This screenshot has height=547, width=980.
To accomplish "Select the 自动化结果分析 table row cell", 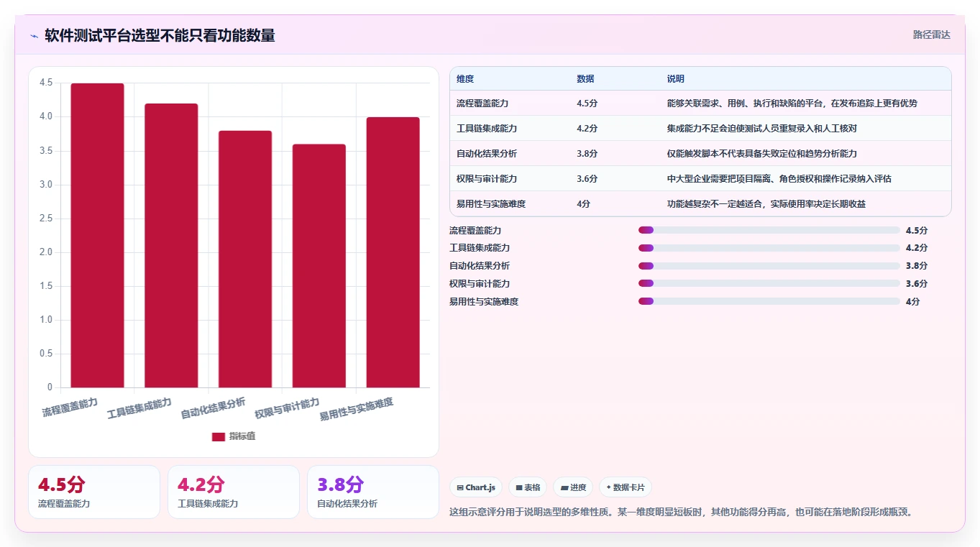I will click(x=510, y=154).
